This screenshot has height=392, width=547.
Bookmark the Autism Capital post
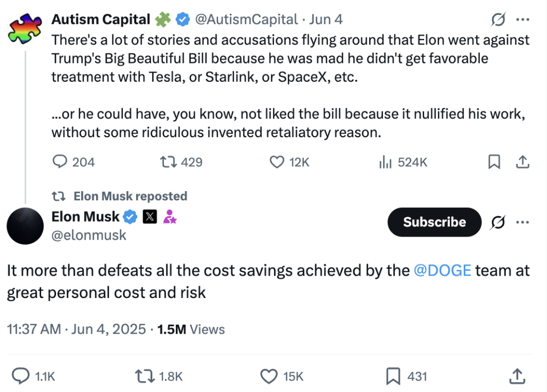(x=495, y=162)
